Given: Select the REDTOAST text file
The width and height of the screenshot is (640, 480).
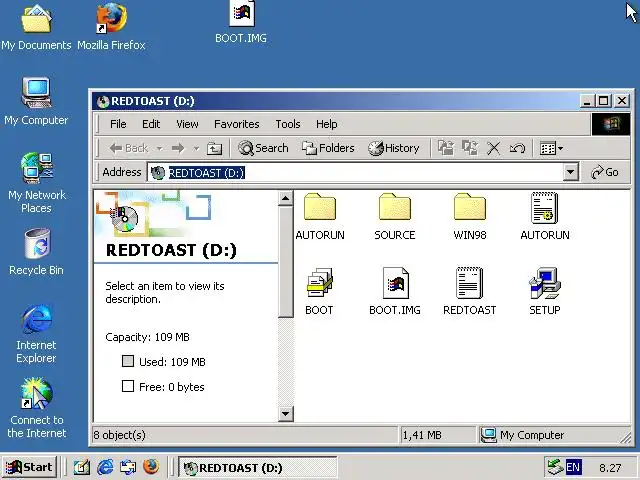Looking at the screenshot, I should pyautogui.click(x=469, y=292).
